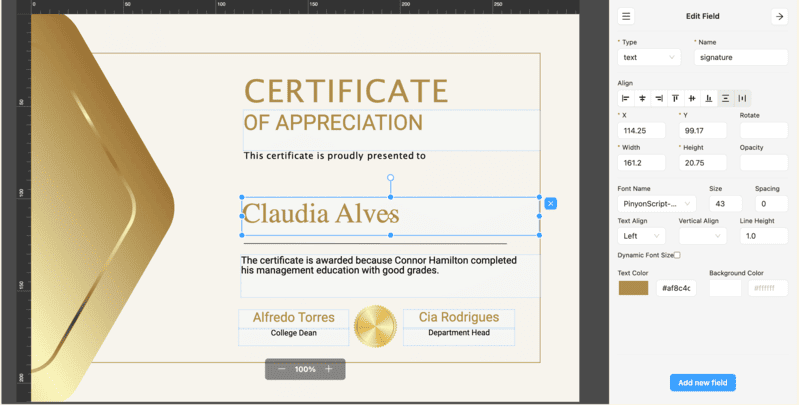The width and height of the screenshot is (799, 405).
Task: Click the Edit Field panel heading
Action: point(702,16)
